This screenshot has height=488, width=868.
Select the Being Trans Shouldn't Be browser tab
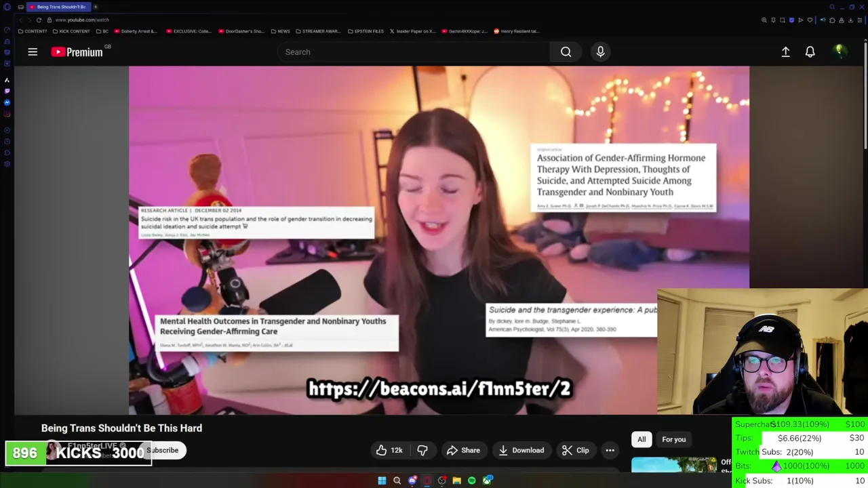[60, 7]
